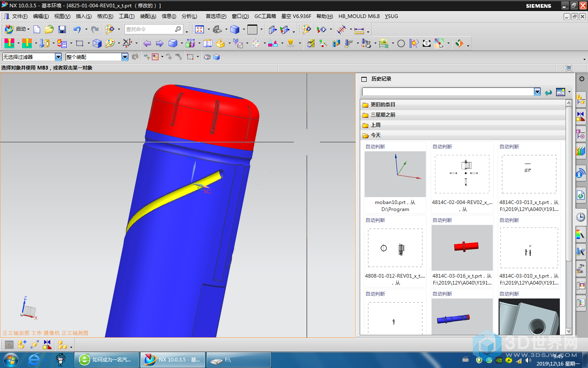Expand the rendering style dropdown arrow
The image size is (588, 368).
tap(244, 29)
